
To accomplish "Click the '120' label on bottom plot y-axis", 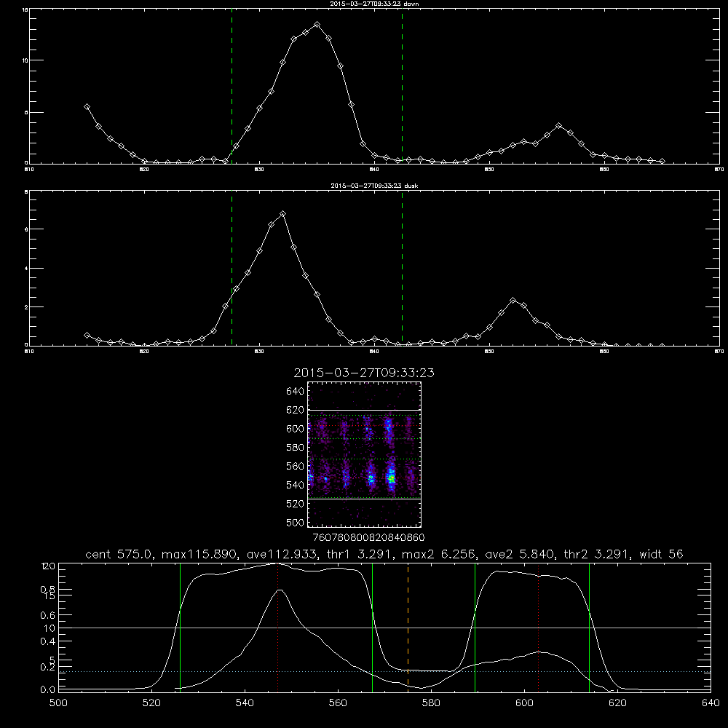I will 48,566.
